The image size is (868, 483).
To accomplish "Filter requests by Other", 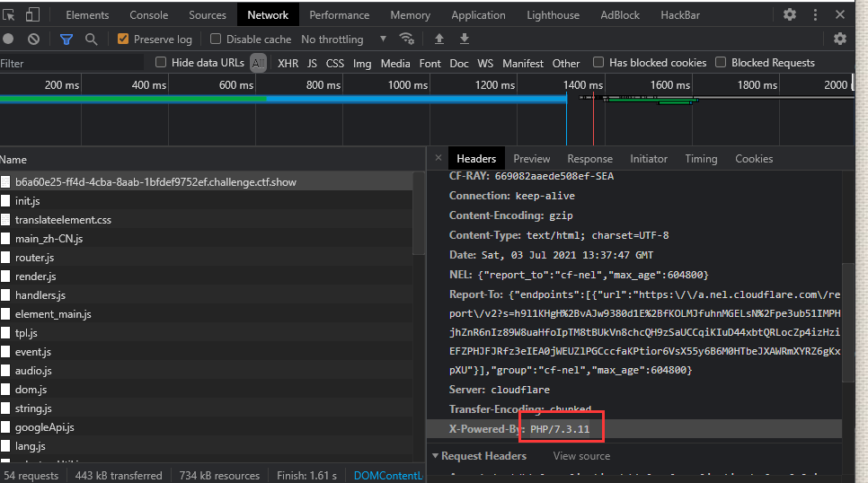I will [x=566, y=63].
